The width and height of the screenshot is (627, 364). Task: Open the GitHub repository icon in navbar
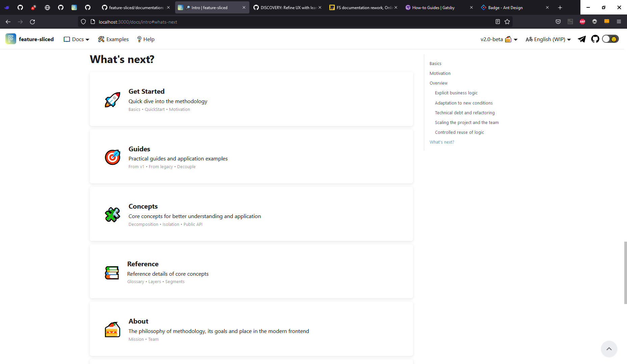595,39
